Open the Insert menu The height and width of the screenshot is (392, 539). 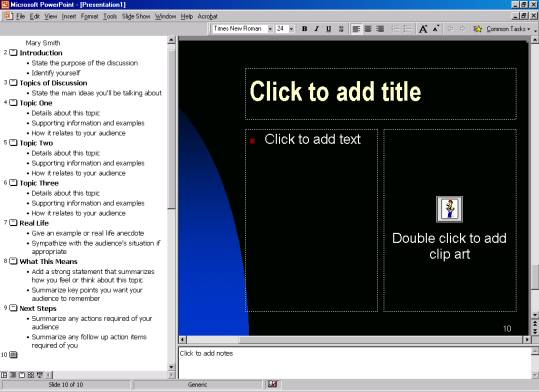click(x=69, y=16)
